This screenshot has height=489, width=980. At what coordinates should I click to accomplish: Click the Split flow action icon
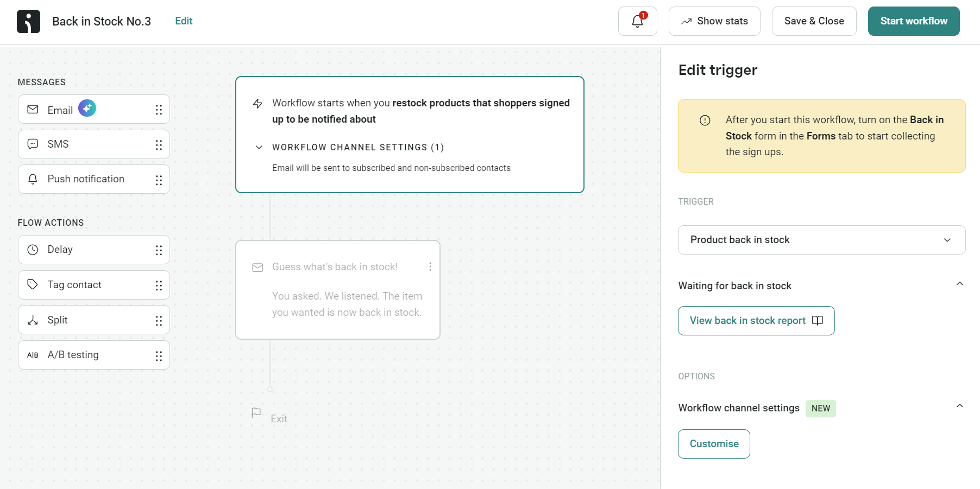click(33, 320)
